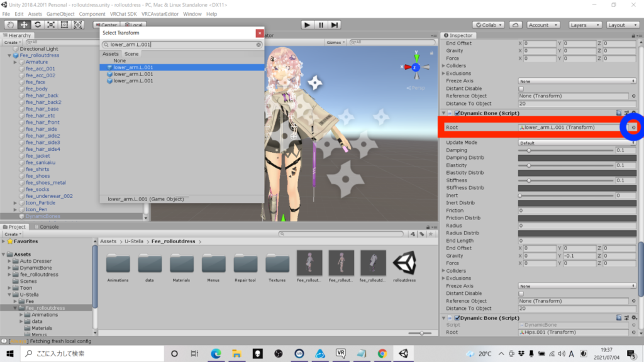The height and width of the screenshot is (362, 644).
Task: Open object picker for Hips.001 Root field
Action: (x=634, y=332)
